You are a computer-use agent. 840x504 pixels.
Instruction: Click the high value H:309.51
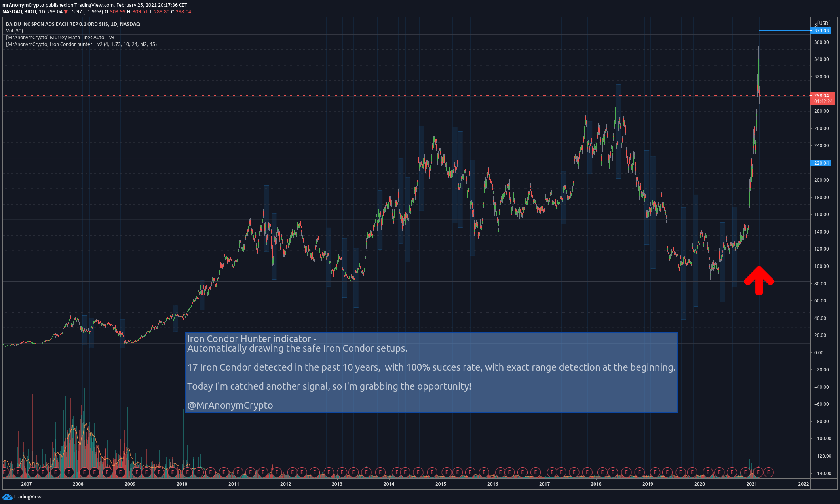[x=137, y=12]
